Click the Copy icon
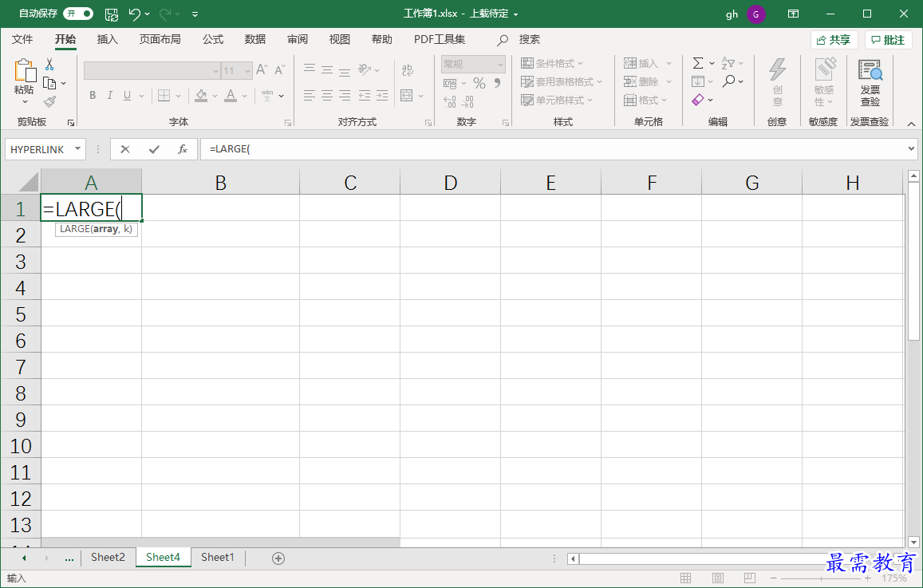The image size is (923, 588). 49,83
